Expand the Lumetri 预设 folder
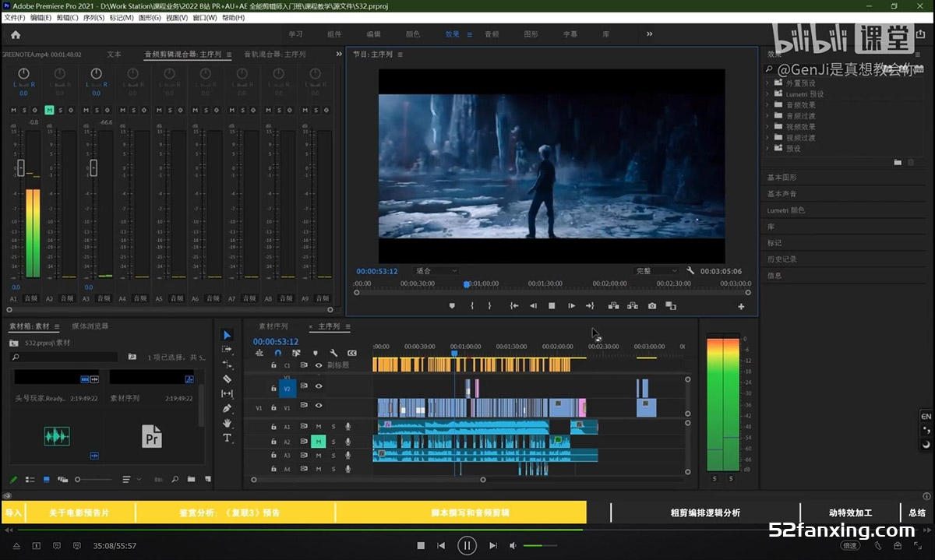 point(767,94)
